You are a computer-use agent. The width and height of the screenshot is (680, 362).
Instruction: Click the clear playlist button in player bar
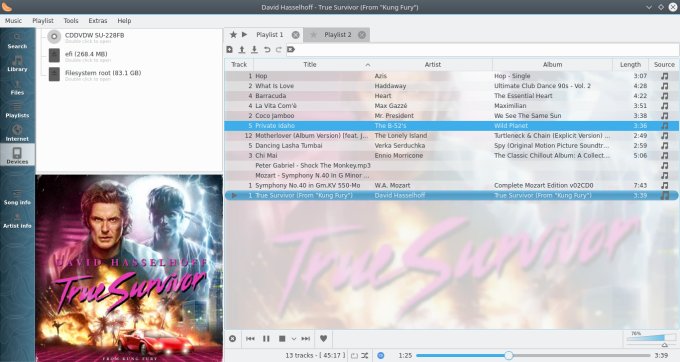tap(233, 339)
